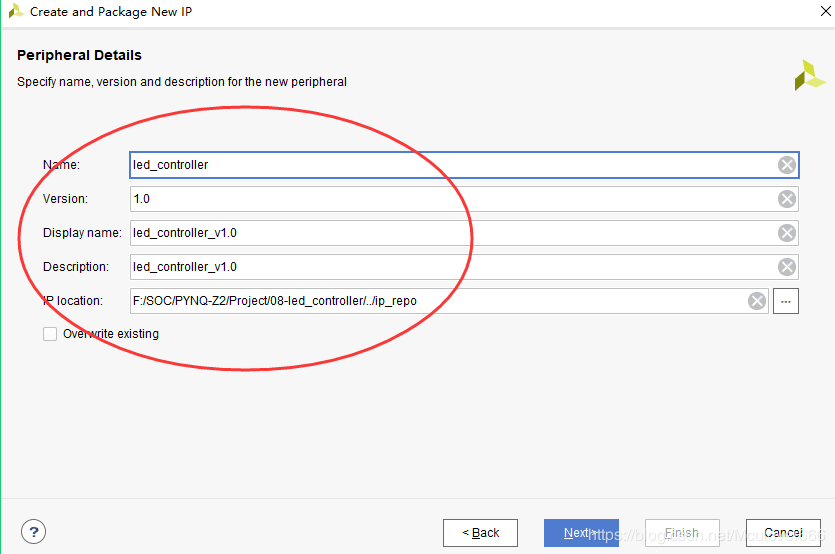Open the IP location browse (...) button

point(785,301)
